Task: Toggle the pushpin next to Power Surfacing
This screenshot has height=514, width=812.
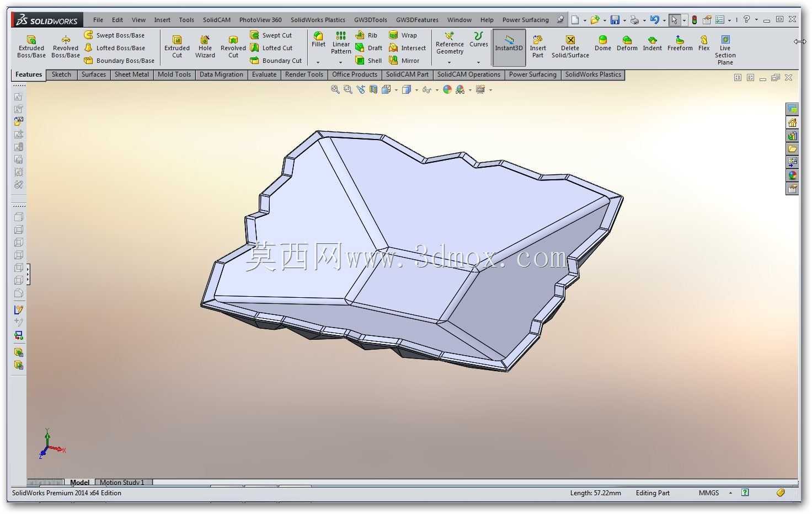Action: (x=560, y=19)
